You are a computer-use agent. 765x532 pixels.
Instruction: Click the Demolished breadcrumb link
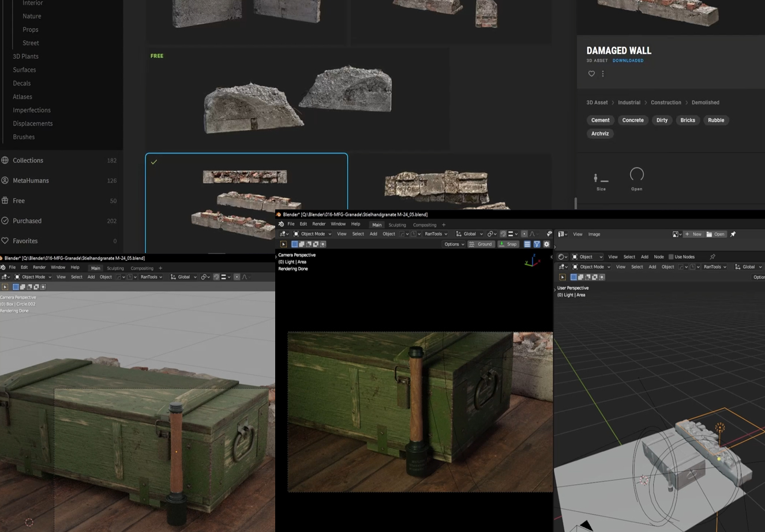[x=706, y=103]
